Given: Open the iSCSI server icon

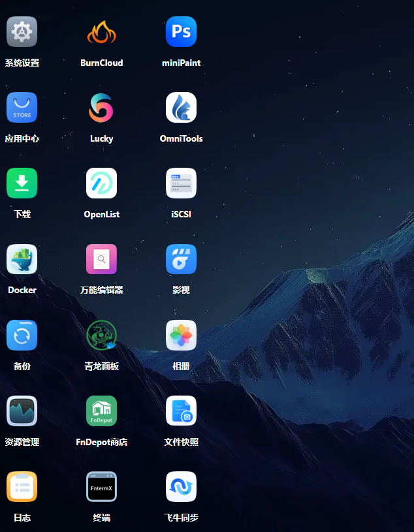Looking at the screenshot, I should tap(182, 183).
